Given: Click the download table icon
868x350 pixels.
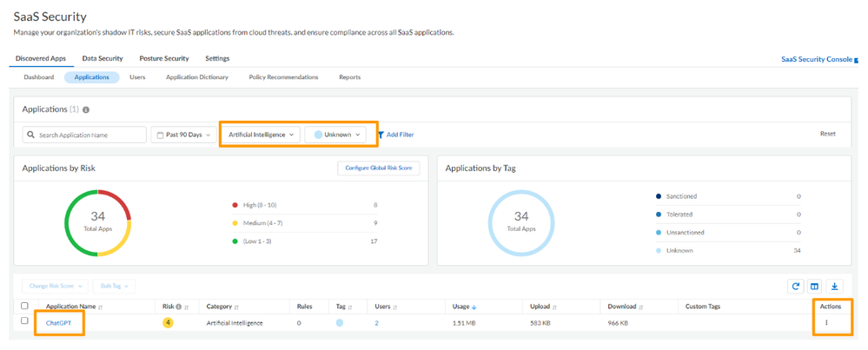Looking at the screenshot, I should tap(834, 287).
